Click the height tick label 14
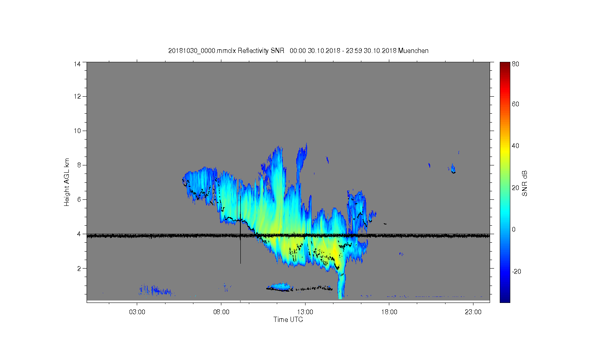 (77, 64)
